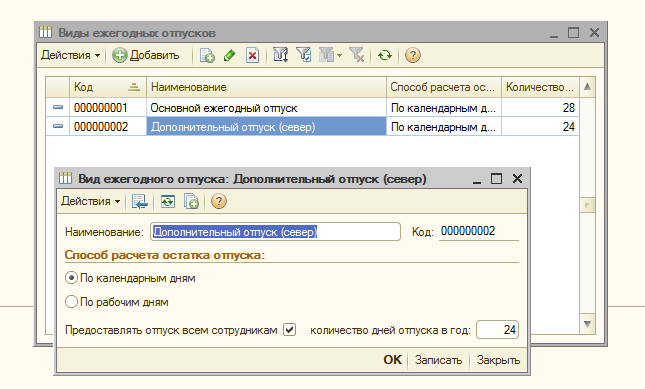Click the code cell 000000002

tap(108, 127)
